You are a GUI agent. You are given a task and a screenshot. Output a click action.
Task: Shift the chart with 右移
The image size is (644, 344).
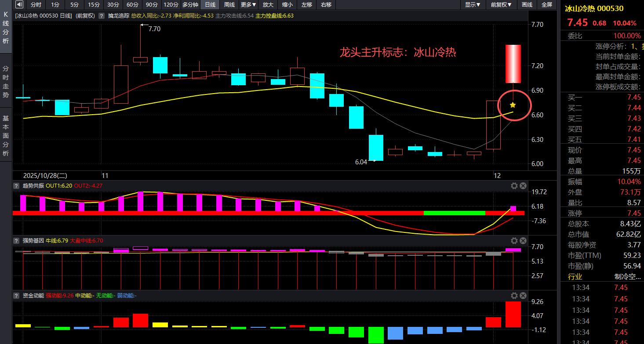pyautogui.click(x=326, y=5)
